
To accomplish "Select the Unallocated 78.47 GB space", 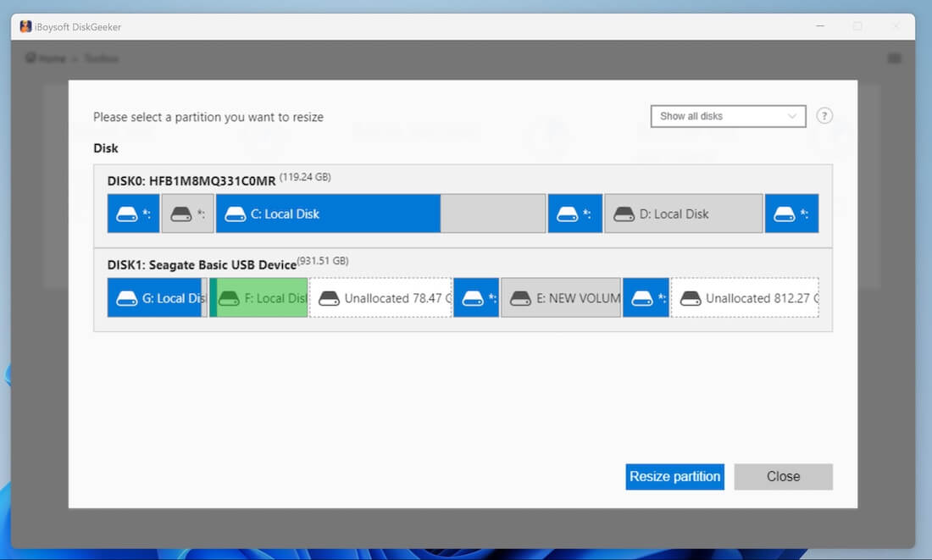I will click(x=380, y=298).
